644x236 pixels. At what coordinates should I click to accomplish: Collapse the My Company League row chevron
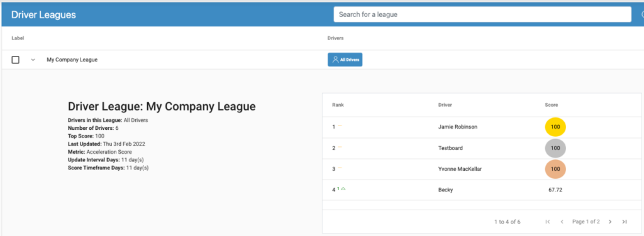33,60
